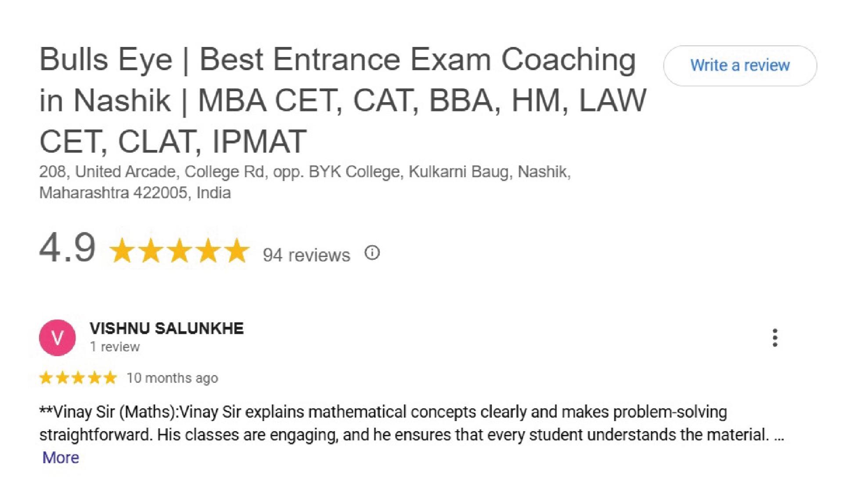Click the fifth star of overall rating

coord(237,250)
